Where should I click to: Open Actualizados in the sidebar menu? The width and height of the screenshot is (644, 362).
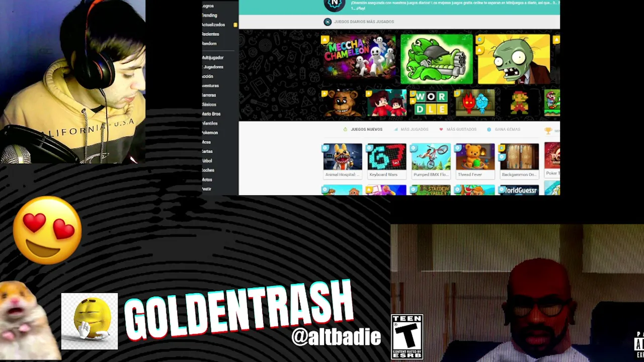point(213,25)
